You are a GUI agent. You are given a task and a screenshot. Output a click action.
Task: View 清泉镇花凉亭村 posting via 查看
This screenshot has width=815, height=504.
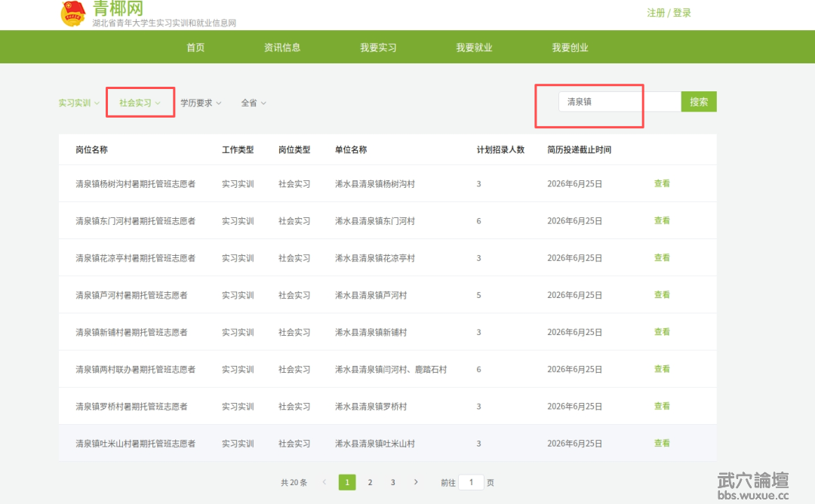[662, 258]
